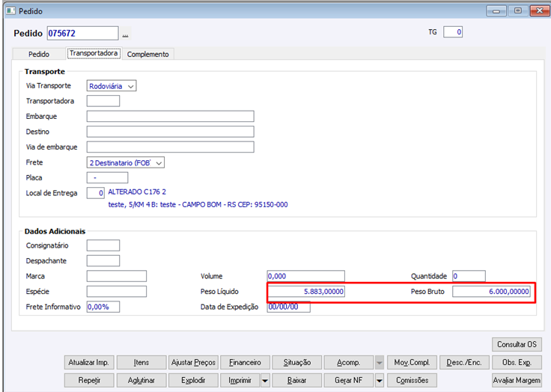Click the Atualizar Imp. button
Image resolution: width=551 pixels, height=392 pixels.
pos(89,362)
